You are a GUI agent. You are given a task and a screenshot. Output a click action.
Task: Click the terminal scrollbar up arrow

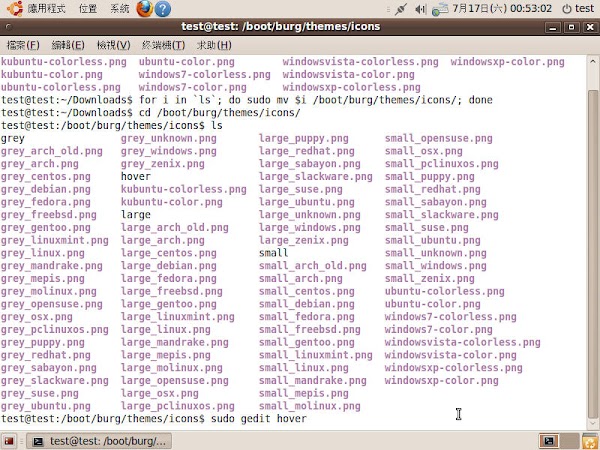point(593,61)
